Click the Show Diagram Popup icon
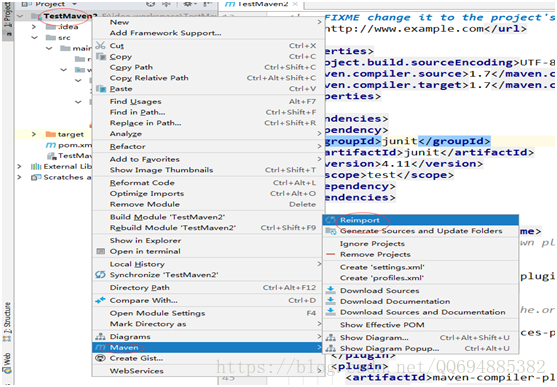Viewport: 557px width, 387px height. click(x=331, y=348)
